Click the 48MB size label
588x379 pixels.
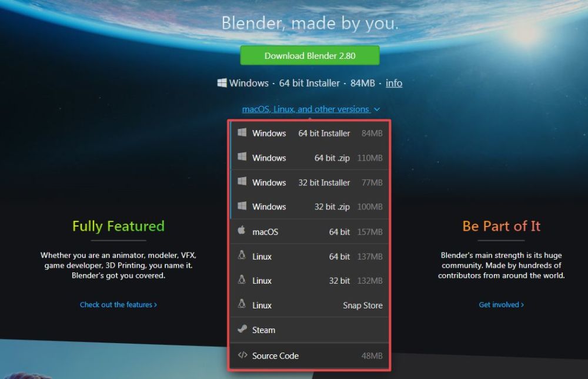coord(372,355)
